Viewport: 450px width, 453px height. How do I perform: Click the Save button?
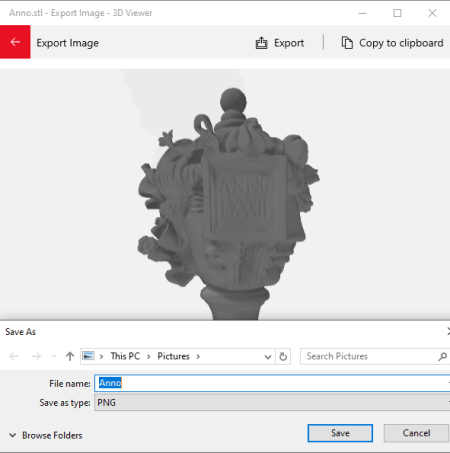click(x=340, y=433)
